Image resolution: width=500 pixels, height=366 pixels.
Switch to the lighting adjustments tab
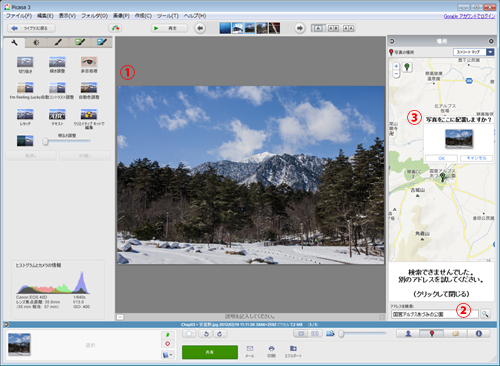pos(36,42)
